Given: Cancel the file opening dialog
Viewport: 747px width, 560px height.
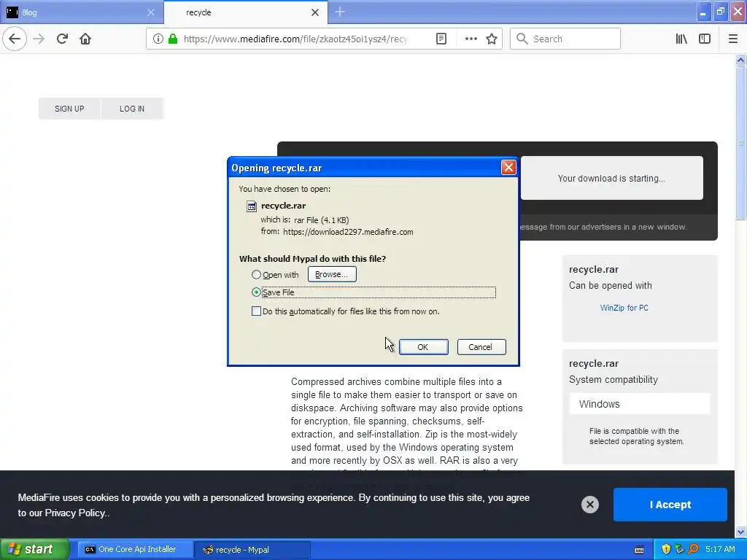Looking at the screenshot, I should 481,346.
